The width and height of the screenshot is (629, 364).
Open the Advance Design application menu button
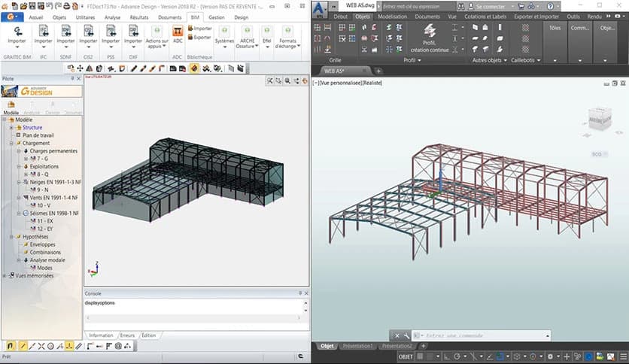[11, 17]
